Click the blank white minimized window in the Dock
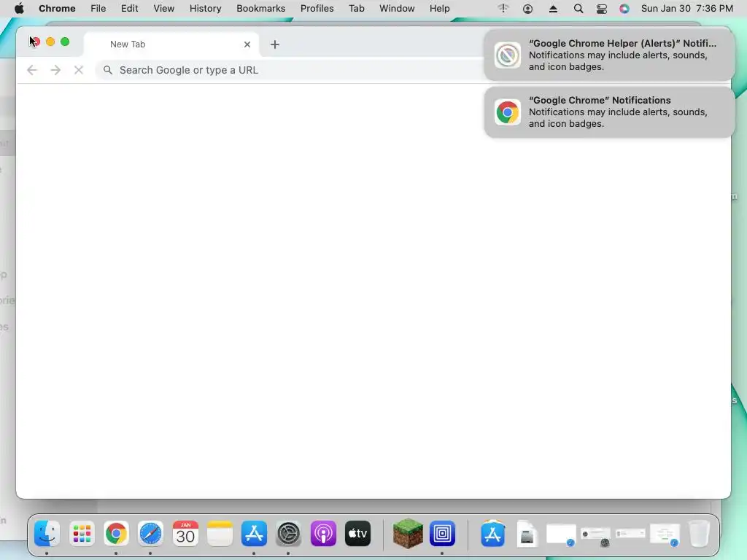747x560 pixels. (561, 534)
